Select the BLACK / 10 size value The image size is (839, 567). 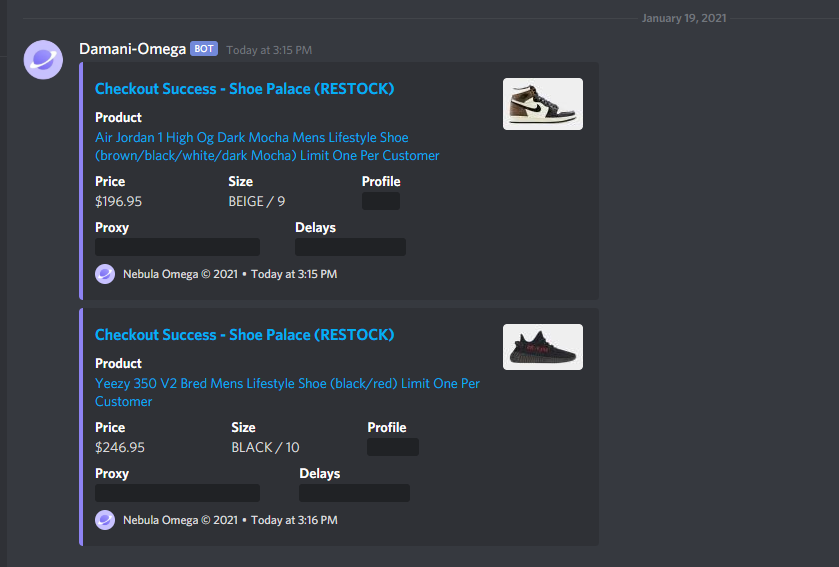click(265, 447)
